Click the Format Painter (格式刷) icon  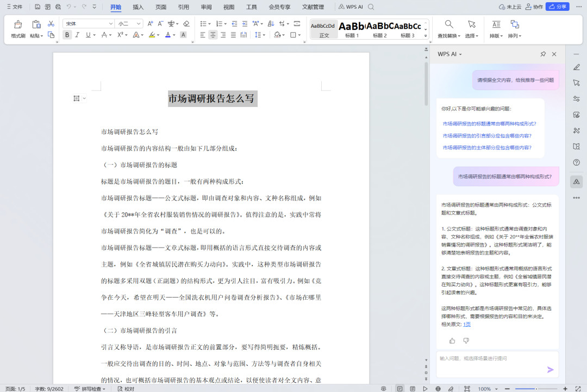17,24
